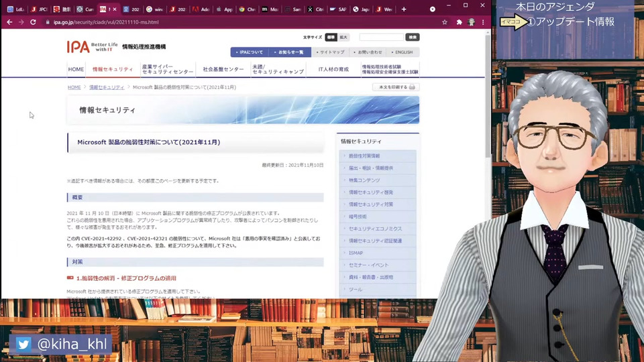Switch to the App (Apple) tab
The height and width of the screenshot is (362, 644).
[x=224, y=9]
